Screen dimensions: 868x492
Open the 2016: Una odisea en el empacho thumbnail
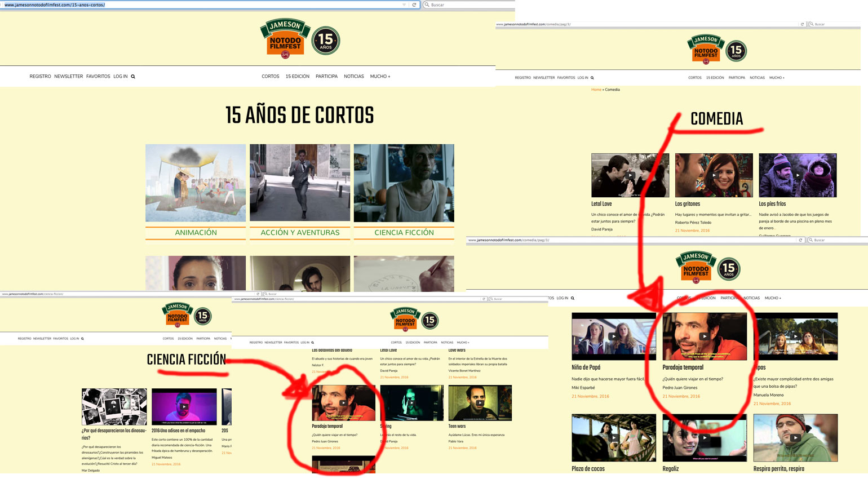[x=184, y=406]
